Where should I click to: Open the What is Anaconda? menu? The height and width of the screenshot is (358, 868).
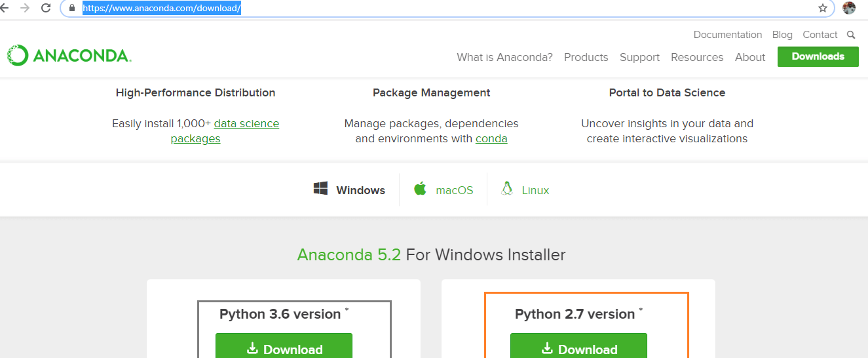[x=505, y=57]
